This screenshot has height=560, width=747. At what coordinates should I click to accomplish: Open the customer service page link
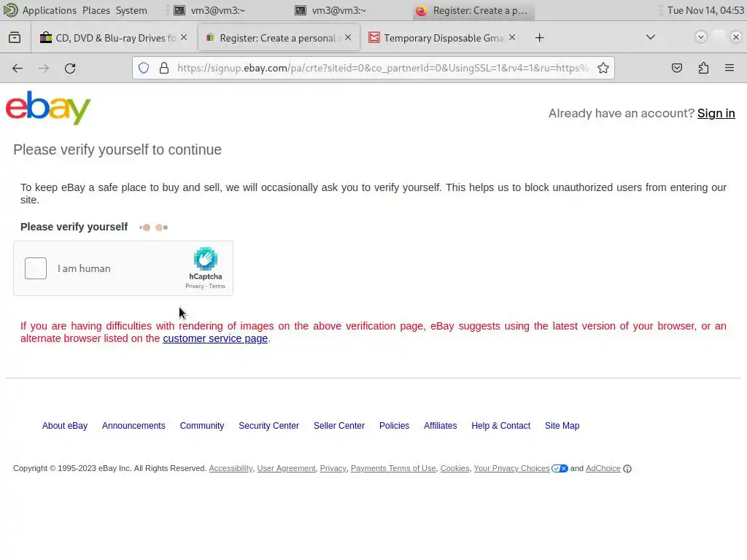pyautogui.click(x=215, y=338)
